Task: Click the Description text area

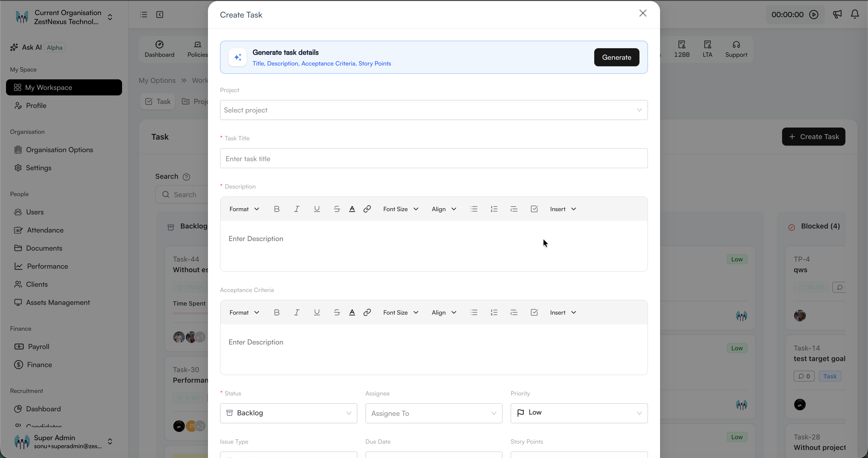Action: (434, 246)
